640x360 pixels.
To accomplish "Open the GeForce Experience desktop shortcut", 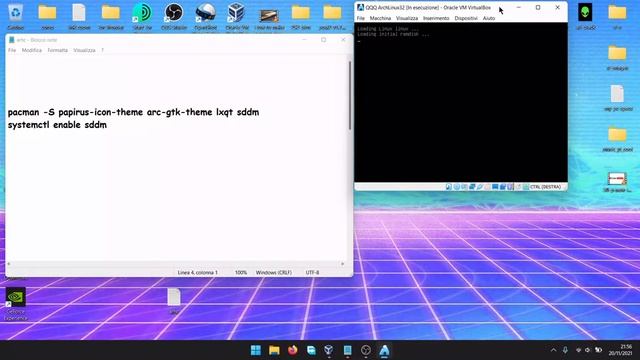I will click(16, 297).
